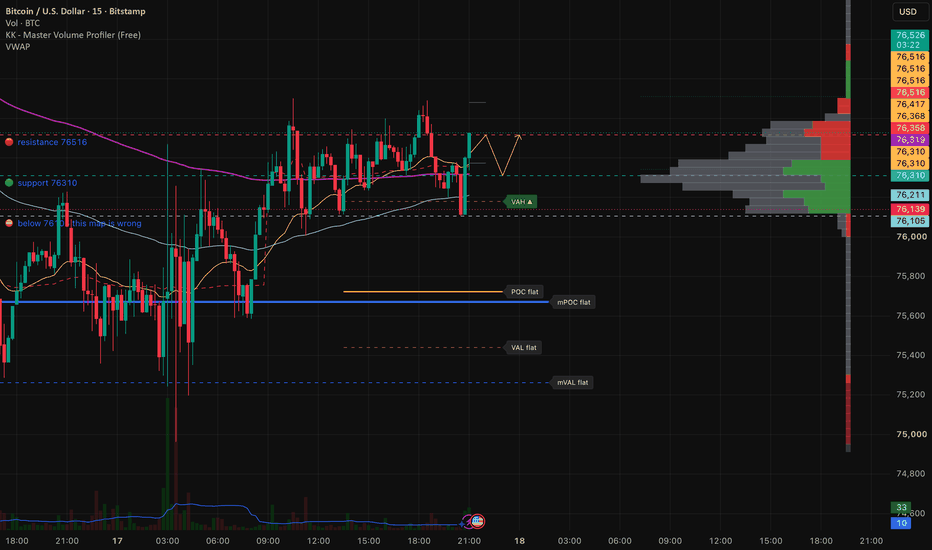Open the Bitcoin / U.S. Dollar symbol title

point(75,11)
